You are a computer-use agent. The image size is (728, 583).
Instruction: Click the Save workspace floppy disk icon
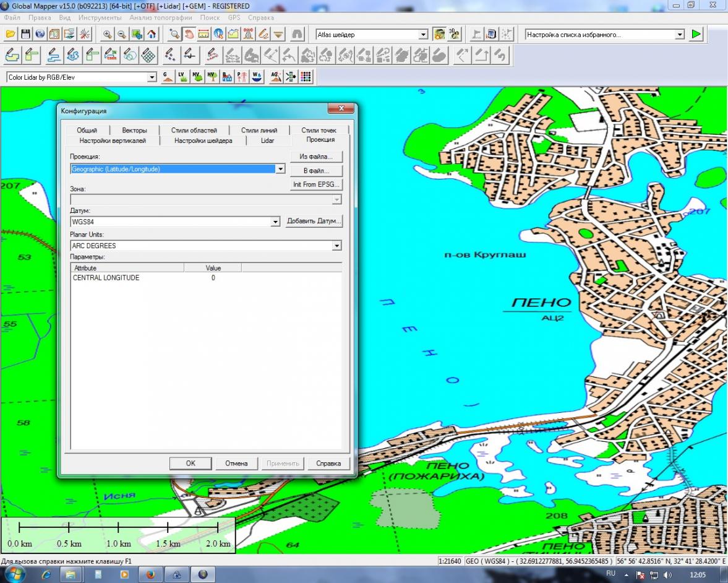click(25, 34)
